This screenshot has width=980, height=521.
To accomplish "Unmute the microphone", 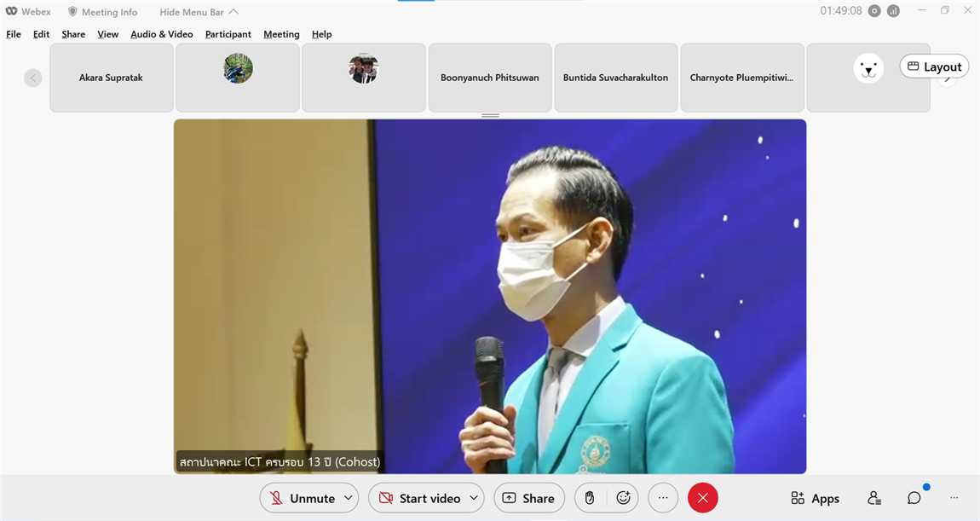I will click(301, 498).
